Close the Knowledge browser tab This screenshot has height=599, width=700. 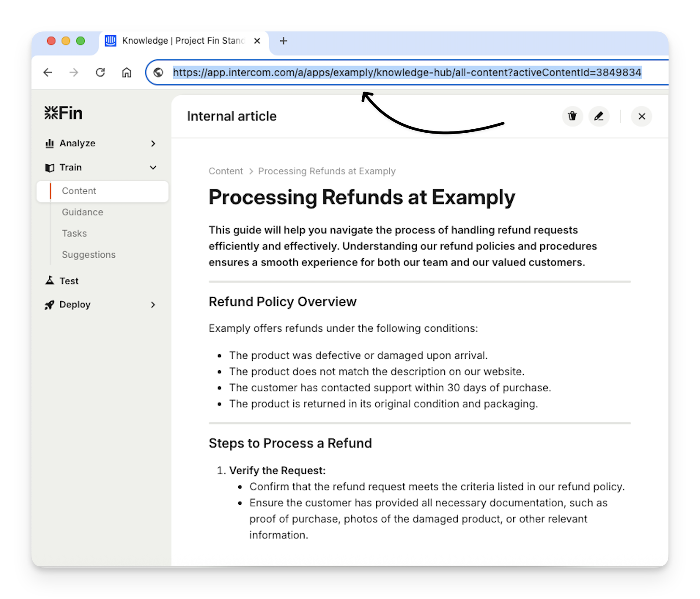257,41
